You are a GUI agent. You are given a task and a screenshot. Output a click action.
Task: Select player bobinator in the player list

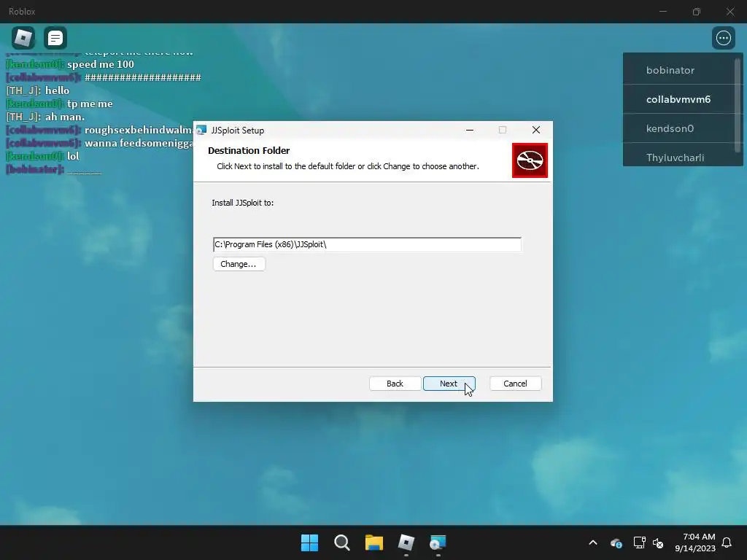tap(678, 70)
